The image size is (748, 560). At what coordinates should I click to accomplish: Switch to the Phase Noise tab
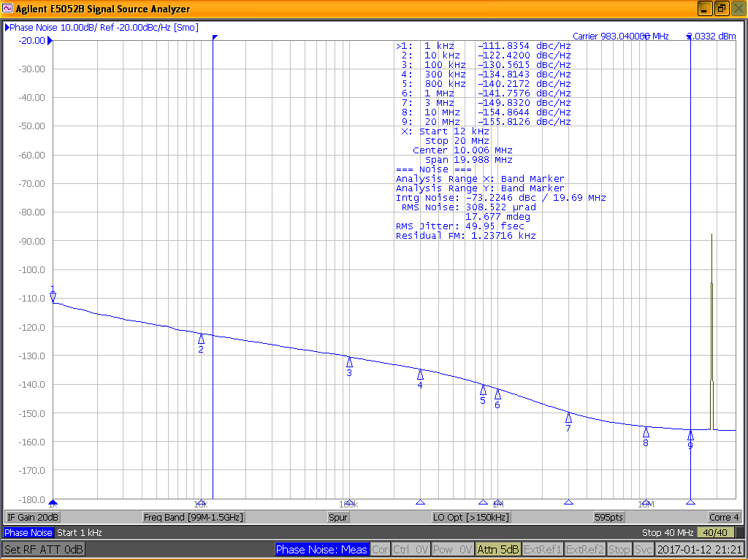[28, 532]
